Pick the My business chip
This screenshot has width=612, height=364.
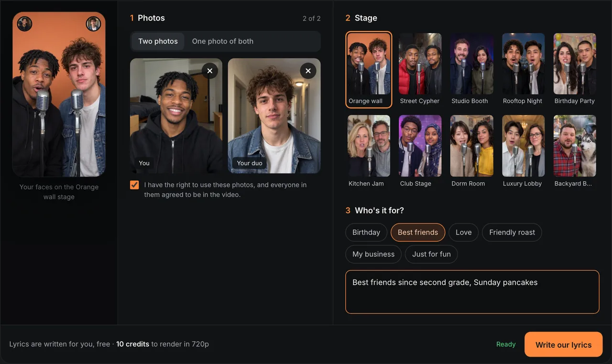point(373,254)
